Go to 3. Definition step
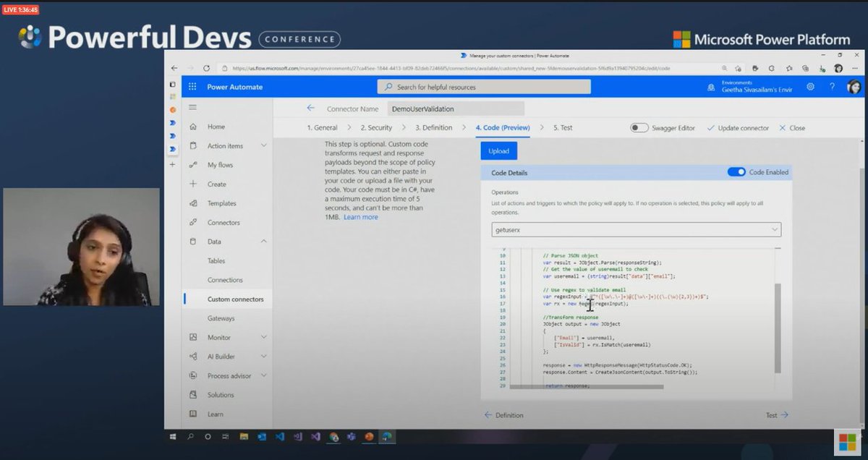The image size is (868, 460). coord(433,128)
